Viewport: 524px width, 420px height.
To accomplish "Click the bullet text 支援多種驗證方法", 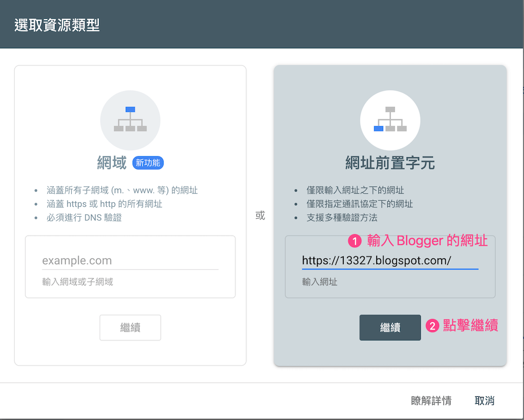I will [342, 218].
